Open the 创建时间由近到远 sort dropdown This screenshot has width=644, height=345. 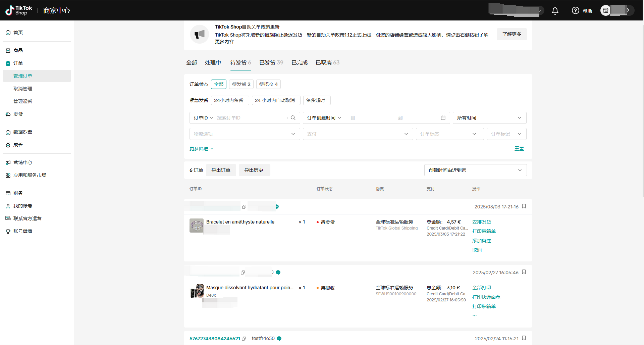click(475, 170)
